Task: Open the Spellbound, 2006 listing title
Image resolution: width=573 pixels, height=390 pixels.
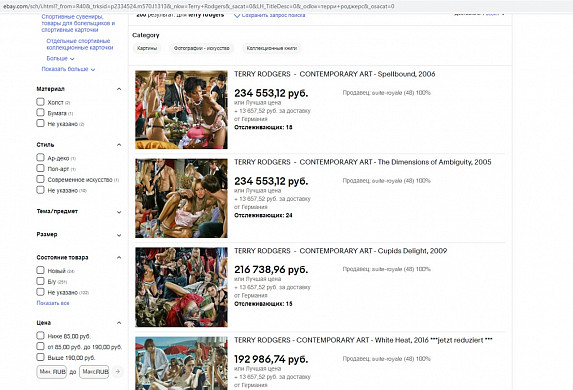Action: point(335,74)
